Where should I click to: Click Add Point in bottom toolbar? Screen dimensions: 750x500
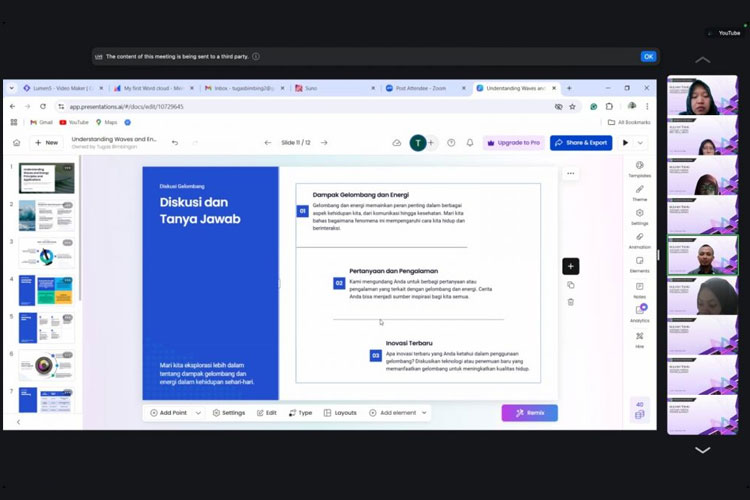click(x=168, y=413)
